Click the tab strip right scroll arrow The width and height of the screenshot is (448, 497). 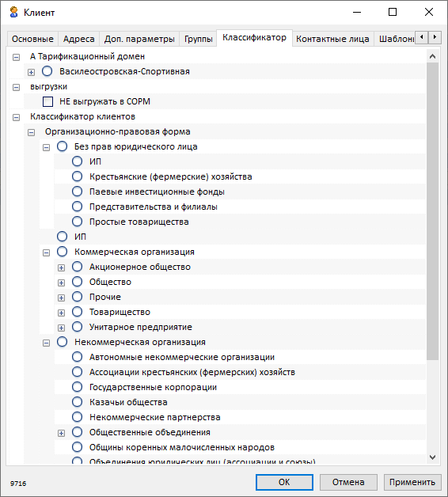click(x=435, y=37)
